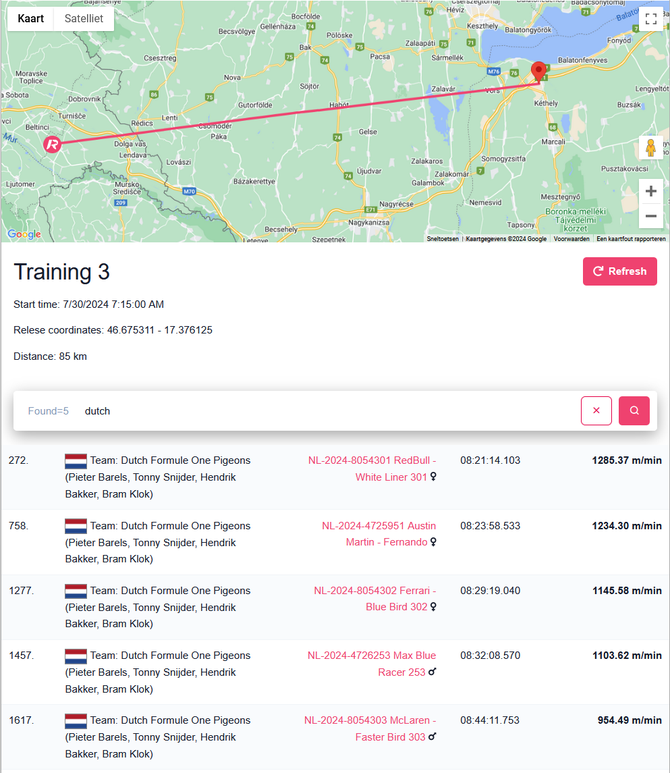Clear the search with X button
Screen dimensions: 670x773
click(596, 410)
